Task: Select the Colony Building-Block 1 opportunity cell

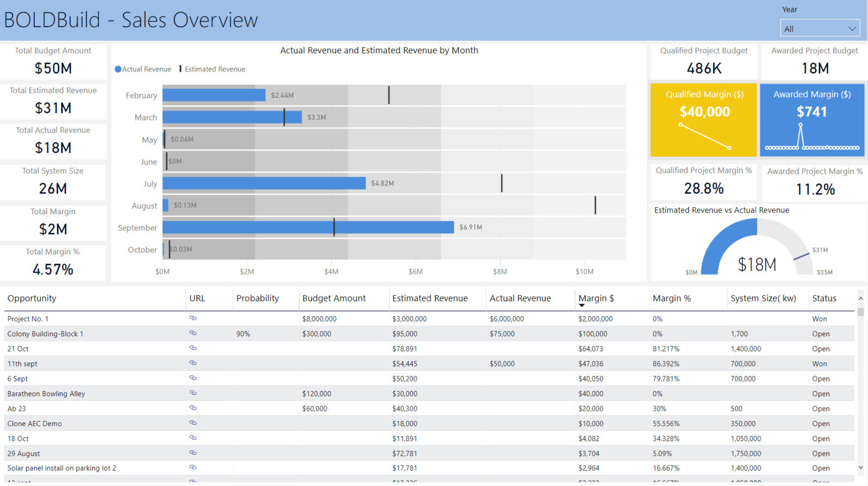Action: (x=46, y=334)
